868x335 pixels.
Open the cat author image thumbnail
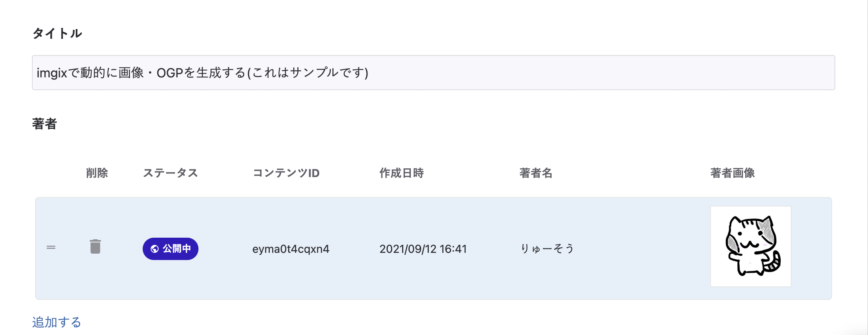point(750,246)
